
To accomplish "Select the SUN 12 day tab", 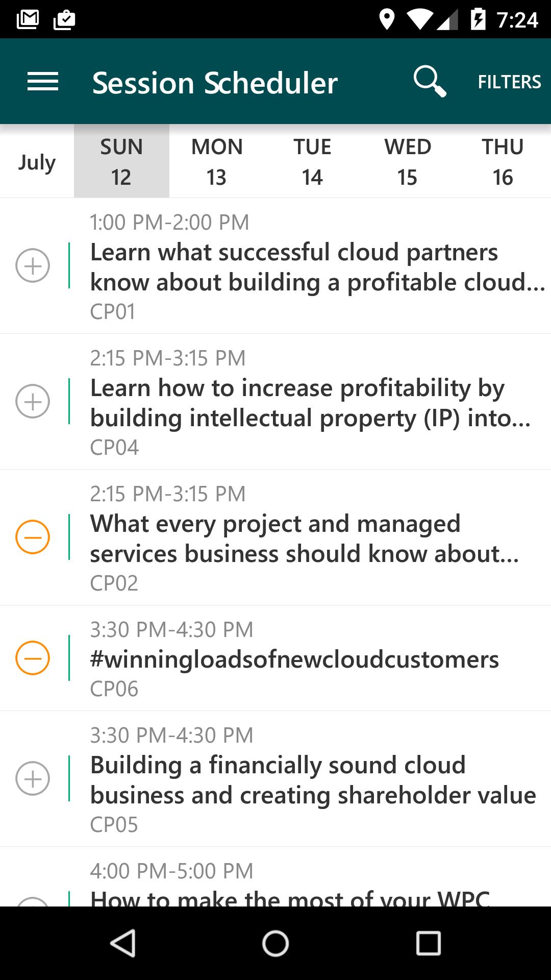I will click(x=121, y=161).
